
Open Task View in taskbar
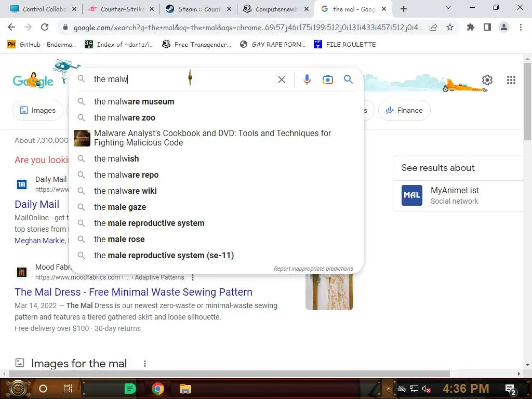tap(68, 389)
